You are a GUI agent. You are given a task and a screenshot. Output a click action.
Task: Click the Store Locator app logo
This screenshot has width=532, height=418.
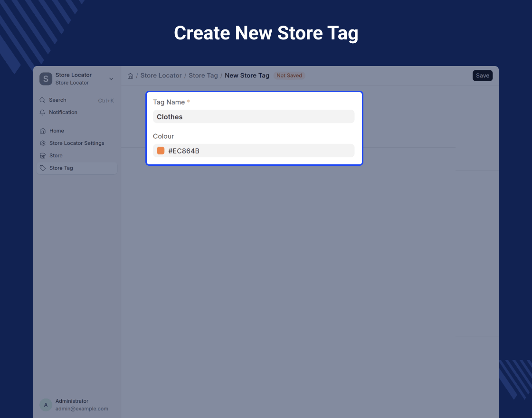click(x=46, y=79)
